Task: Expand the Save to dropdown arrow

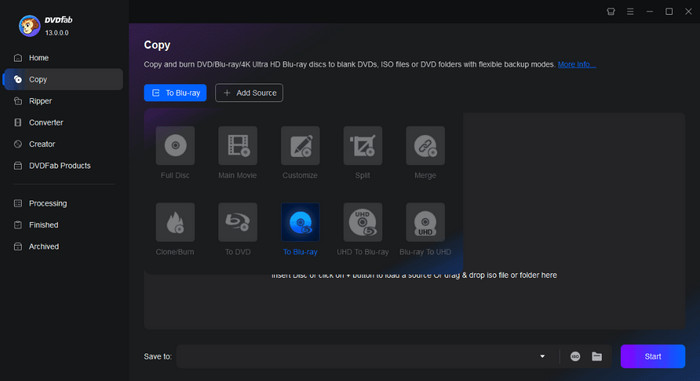Action: (x=542, y=356)
